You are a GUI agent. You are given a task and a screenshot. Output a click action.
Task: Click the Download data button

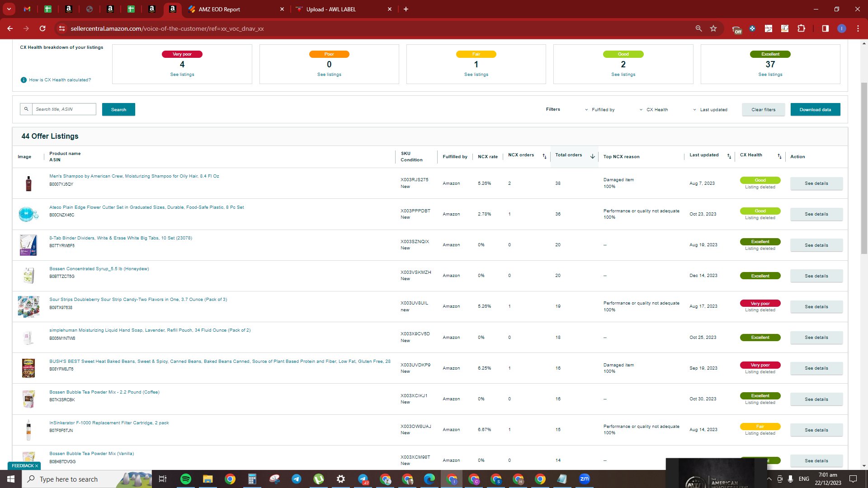pos(815,109)
